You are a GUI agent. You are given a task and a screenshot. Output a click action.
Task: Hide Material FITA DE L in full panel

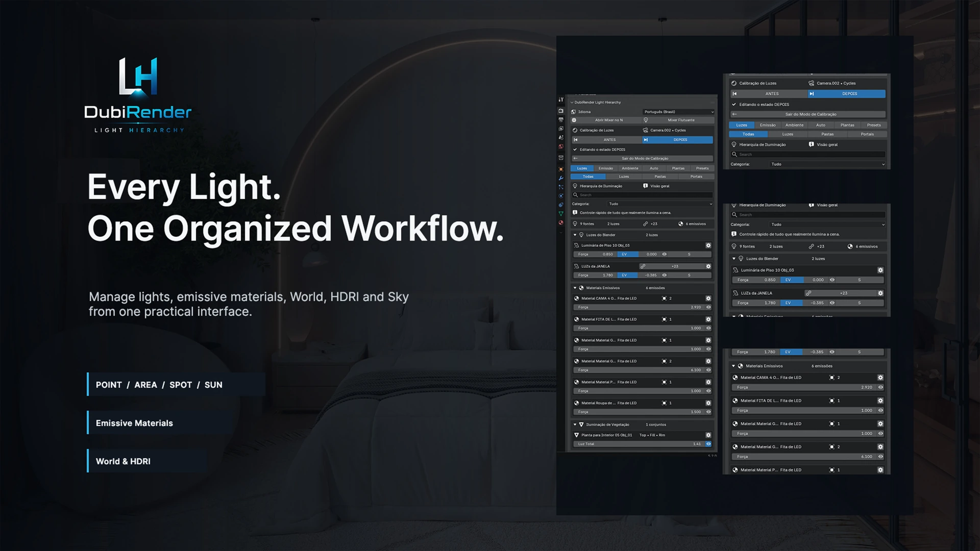coord(708,328)
